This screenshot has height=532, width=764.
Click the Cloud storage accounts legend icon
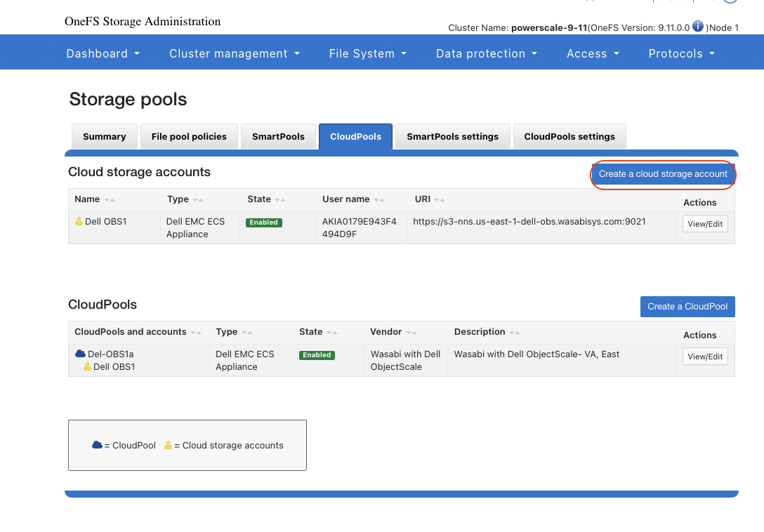point(168,445)
